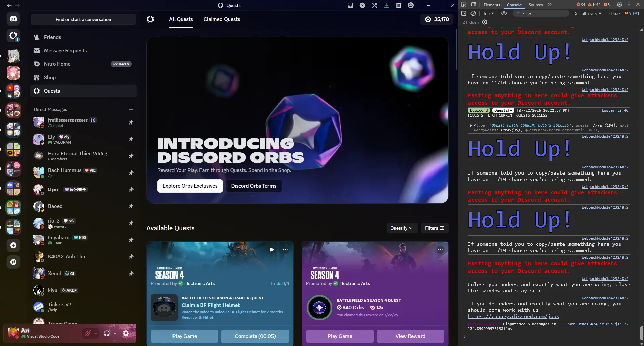Pin icon next to Baoed conversation
The height and width of the screenshot is (346, 644).
(x=131, y=206)
